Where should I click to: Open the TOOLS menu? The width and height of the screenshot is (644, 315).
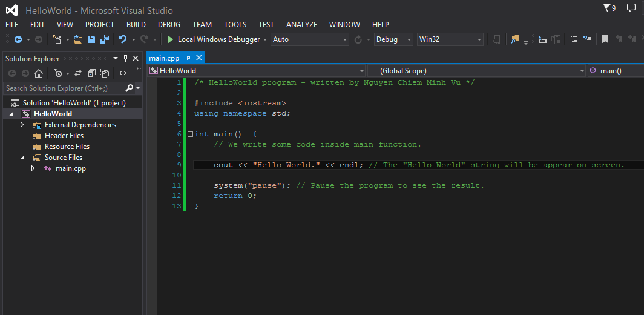coord(235,25)
